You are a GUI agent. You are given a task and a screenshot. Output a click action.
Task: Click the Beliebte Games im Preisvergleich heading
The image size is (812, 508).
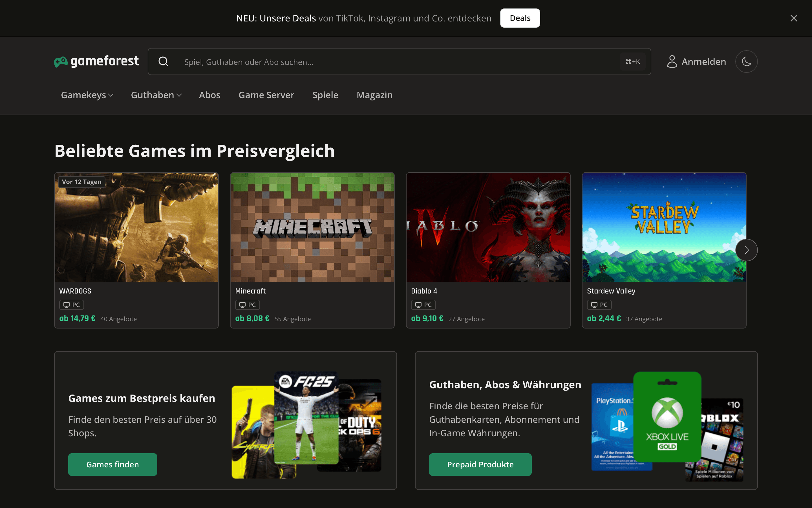pyautogui.click(x=195, y=151)
